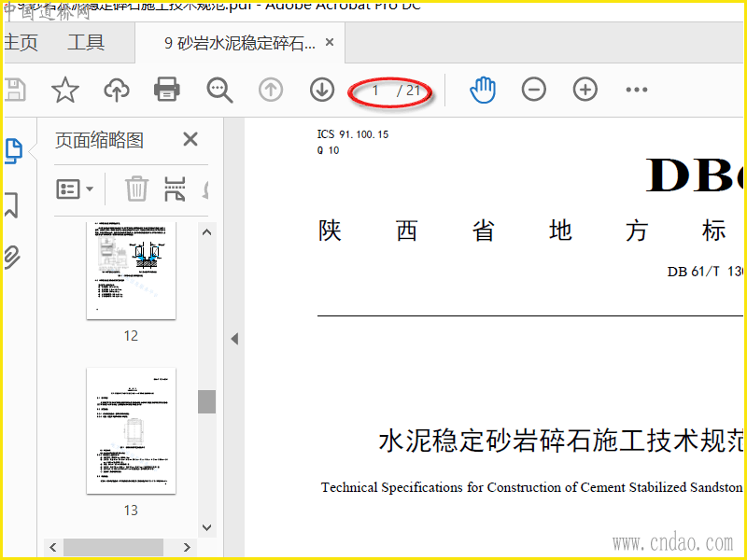Image resolution: width=747 pixels, height=560 pixels.
Task: Click the thumbnail panel scroll down arrow
Action: coord(206,527)
